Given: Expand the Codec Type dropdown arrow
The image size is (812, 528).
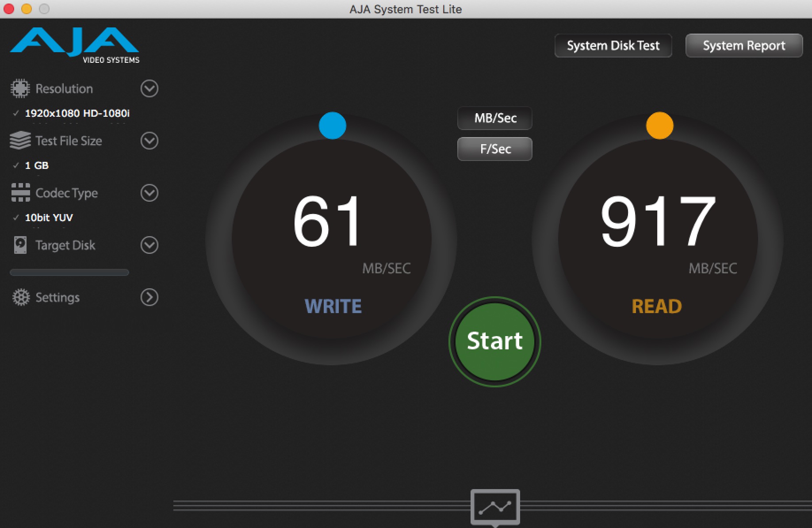Looking at the screenshot, I should [149, 193].
